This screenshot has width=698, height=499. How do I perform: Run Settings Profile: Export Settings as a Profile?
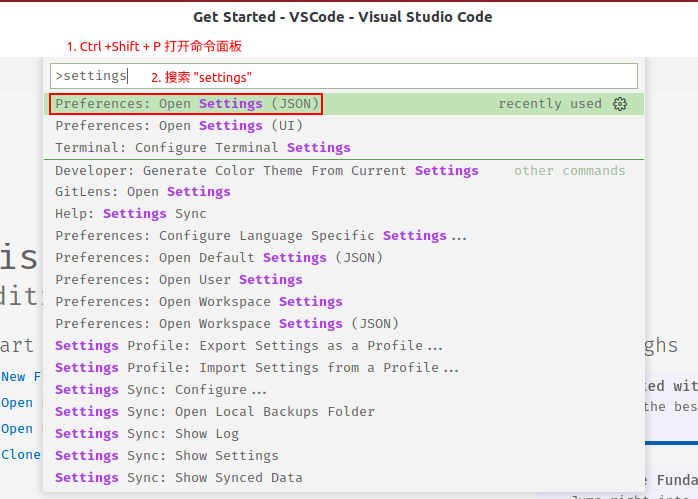tap(344, 346)
